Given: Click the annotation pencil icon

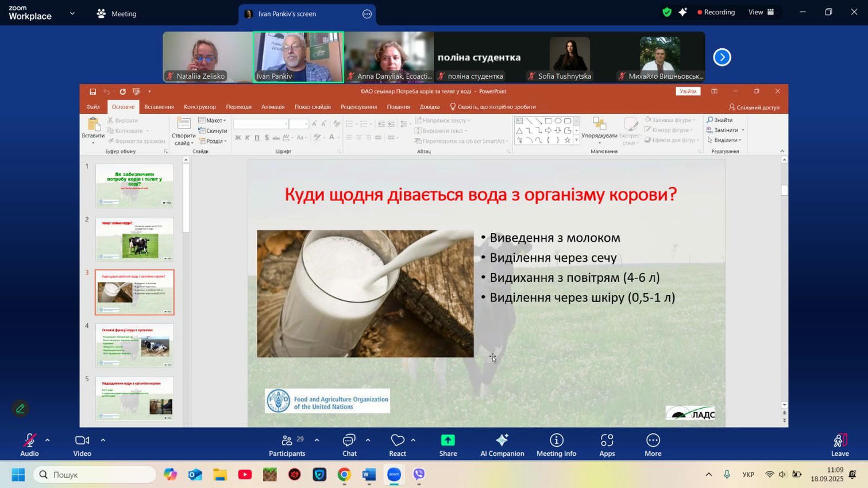Looking at the screenshot, I should click(x=21, y=409).
